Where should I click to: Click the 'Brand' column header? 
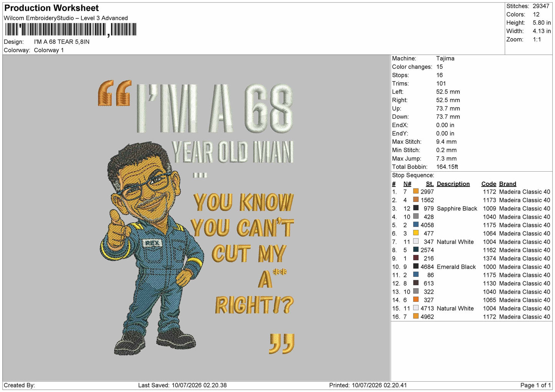(x=508, y=184)
